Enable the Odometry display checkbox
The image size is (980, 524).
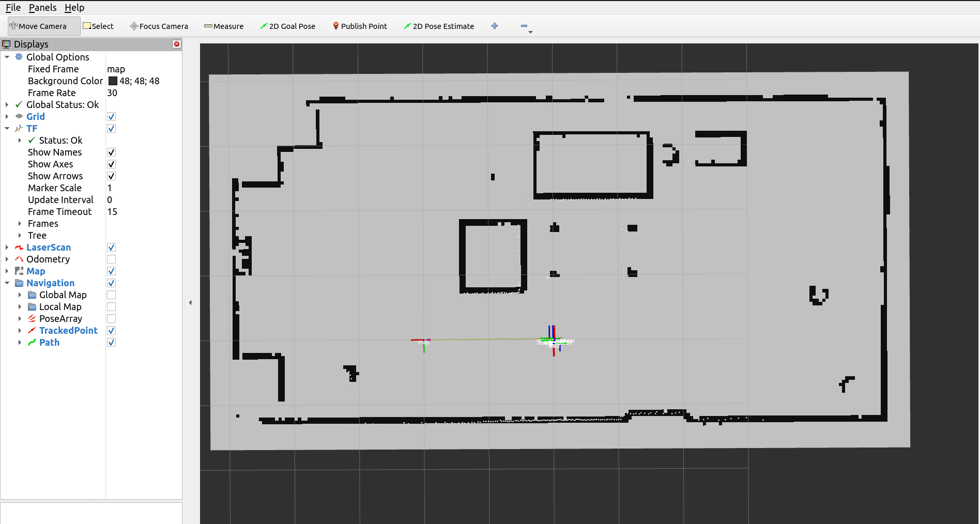pos(111,259)
